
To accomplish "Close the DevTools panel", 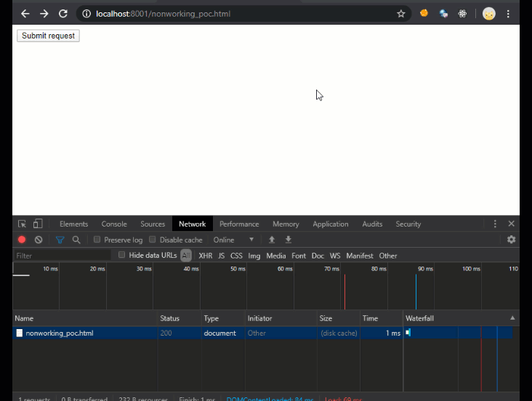I will tap(512, 224).
